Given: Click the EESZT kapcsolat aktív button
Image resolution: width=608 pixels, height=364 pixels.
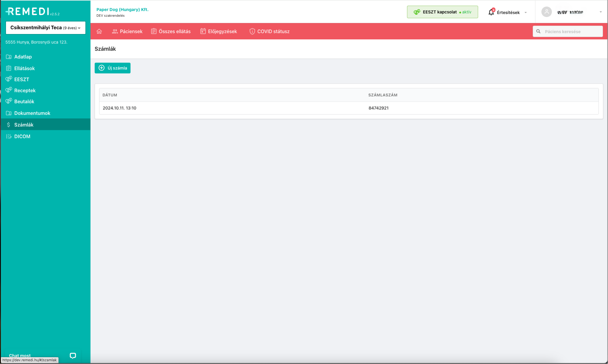Looking at the screenshot, I should tap(442, 12).
